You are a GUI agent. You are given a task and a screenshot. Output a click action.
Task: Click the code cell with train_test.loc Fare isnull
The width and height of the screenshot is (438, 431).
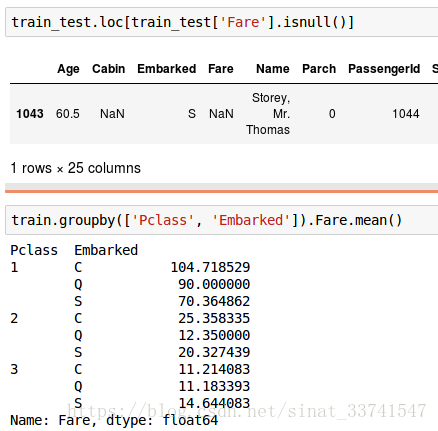222,22
